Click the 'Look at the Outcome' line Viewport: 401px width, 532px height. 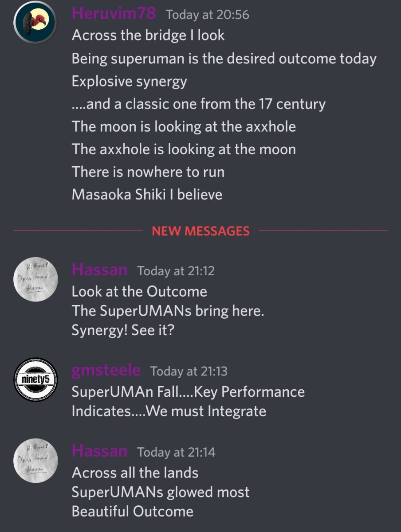tap(139, 292)
